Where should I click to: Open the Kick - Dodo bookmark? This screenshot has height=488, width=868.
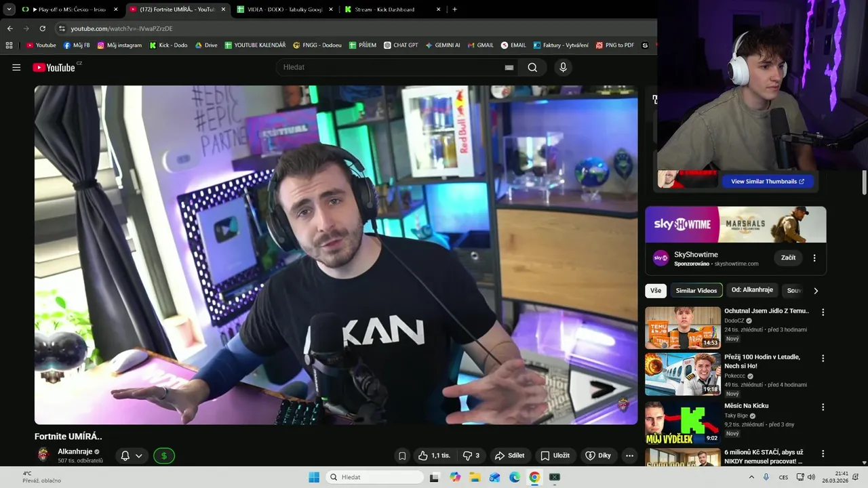(x=168, y=45)
